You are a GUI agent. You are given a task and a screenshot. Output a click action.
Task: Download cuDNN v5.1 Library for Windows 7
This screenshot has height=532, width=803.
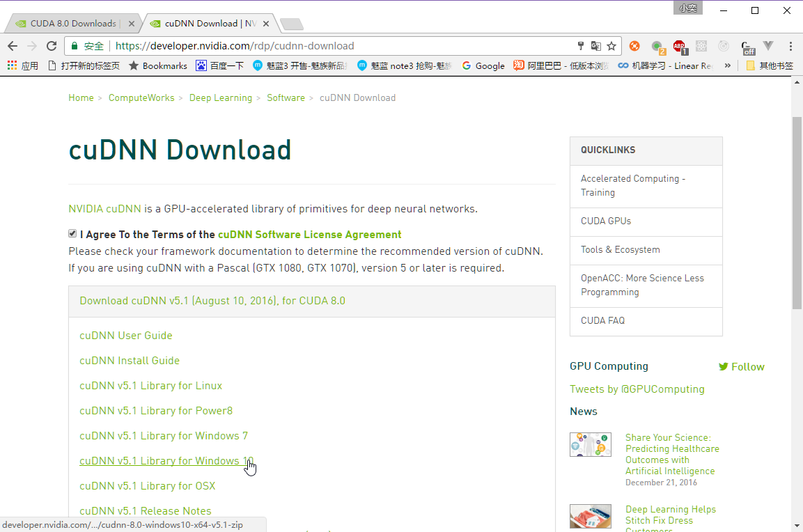(164, 436)
